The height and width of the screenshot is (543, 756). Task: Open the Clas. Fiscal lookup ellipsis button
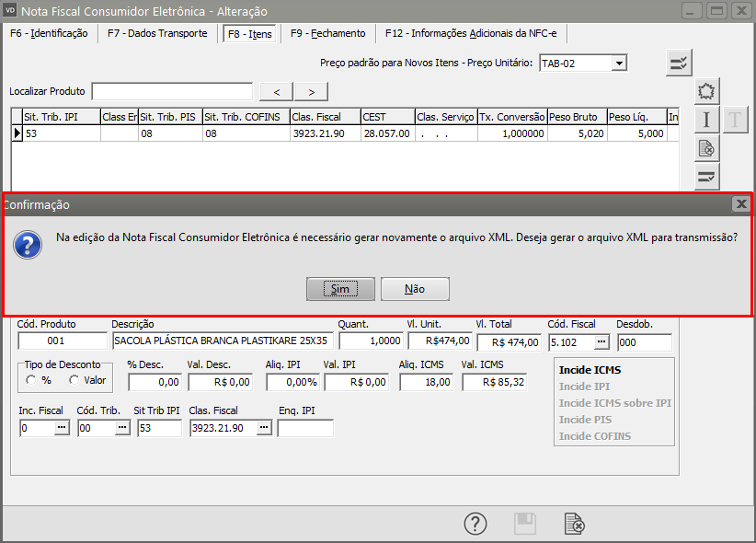click(264, 428)
